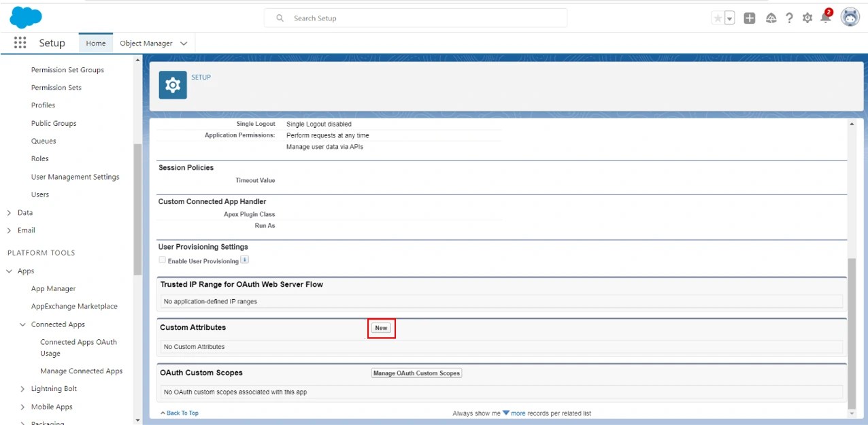Open the user avatar profile menu

pyautogui.click(x=850, y=18)
